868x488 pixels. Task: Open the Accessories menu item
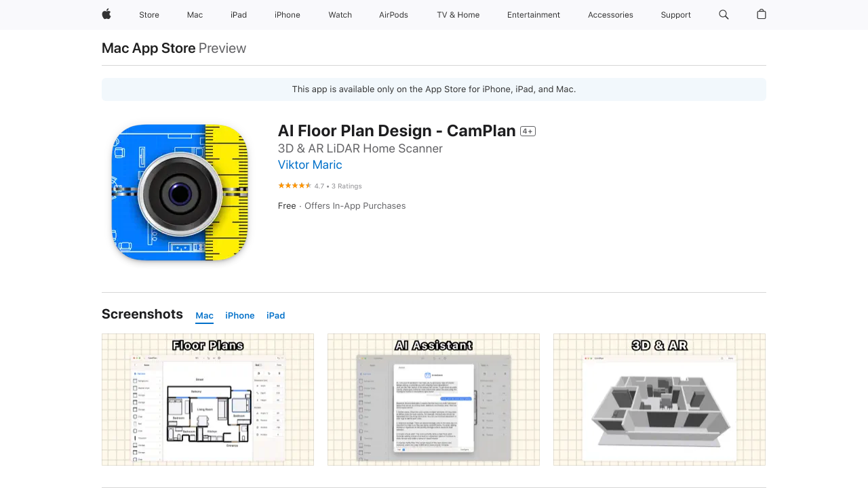(610, 15)
